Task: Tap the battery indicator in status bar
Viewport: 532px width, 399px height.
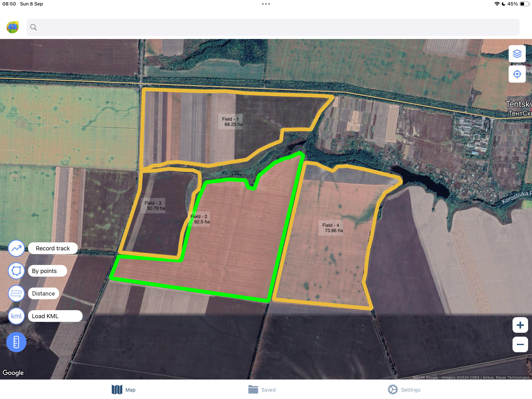Action: pyautogui.click(x=525, y=4)
